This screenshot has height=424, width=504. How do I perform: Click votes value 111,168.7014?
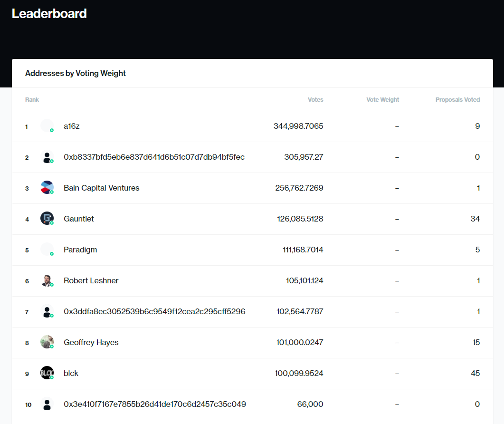[x=303, y=250]
